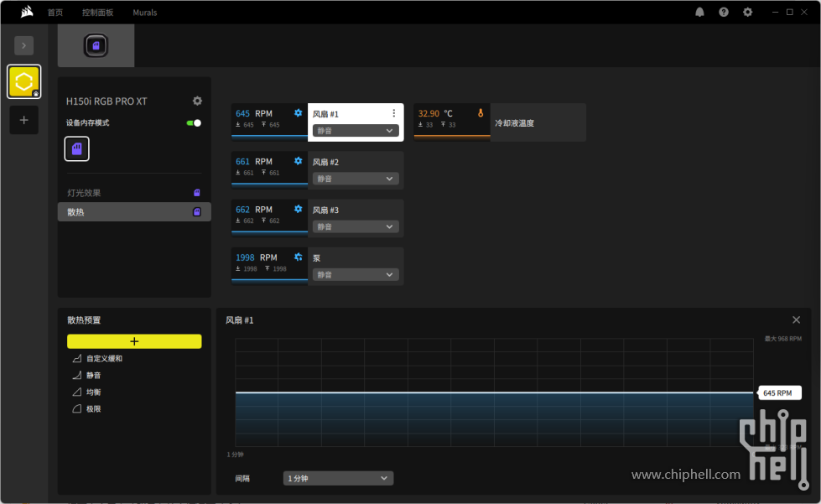821x504 pixels.
Task: Click memory icon beside 灯光效果
Action: (x=197, y=193)
